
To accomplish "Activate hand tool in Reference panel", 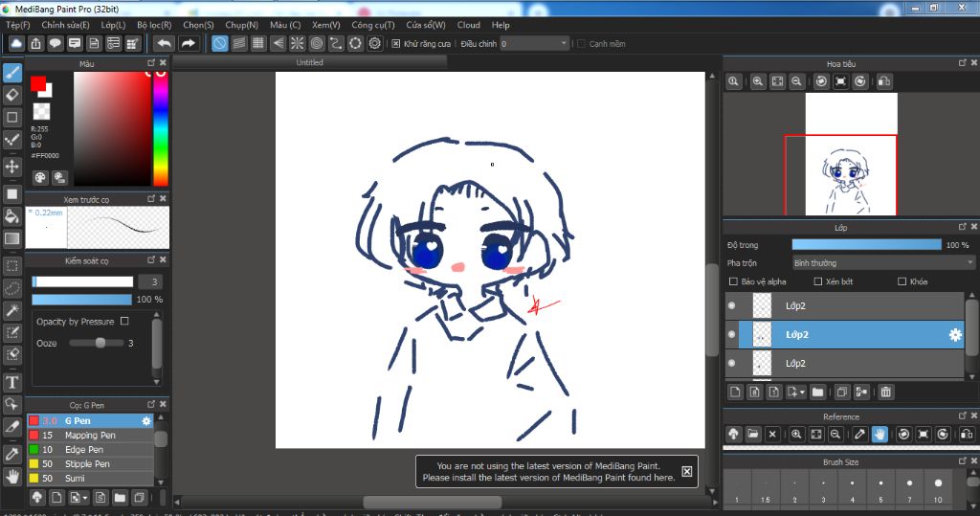I will coord(880,434).
